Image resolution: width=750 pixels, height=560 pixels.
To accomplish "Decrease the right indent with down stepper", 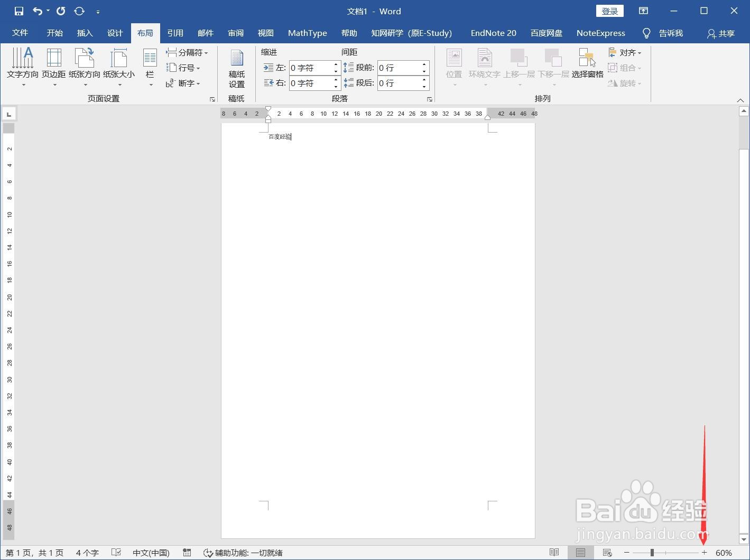I will pyautogui.click(x=336, y=87).
